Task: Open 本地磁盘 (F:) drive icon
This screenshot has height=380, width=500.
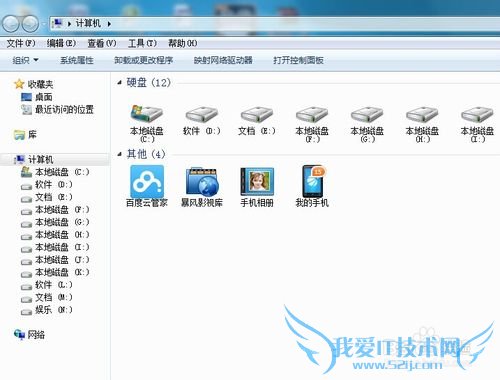Action: tap(312, 114)
